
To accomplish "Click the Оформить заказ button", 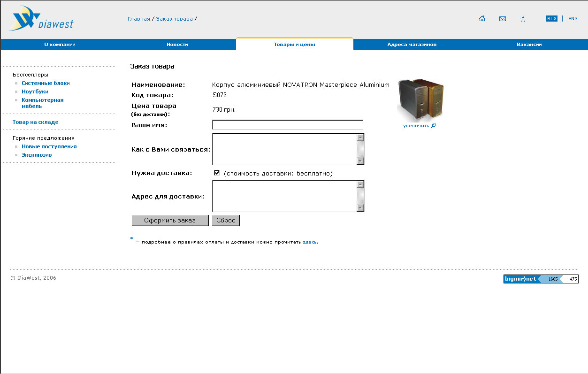I will tap(170, 221).
